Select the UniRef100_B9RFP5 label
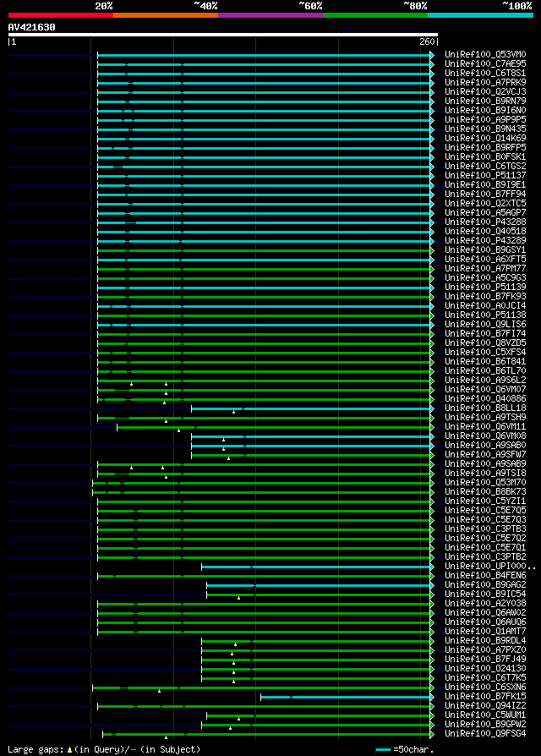Screen dimensions: 541x756 coord(485,147)
